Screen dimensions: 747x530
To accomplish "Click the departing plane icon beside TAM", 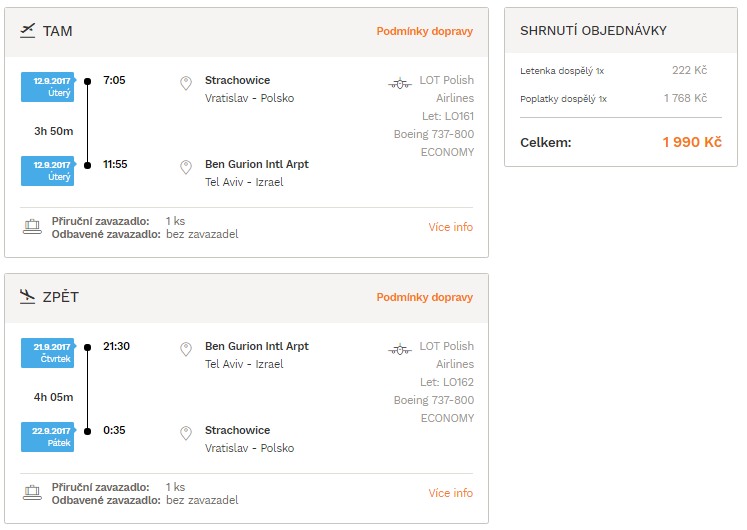I will click(x=28, y=31).
